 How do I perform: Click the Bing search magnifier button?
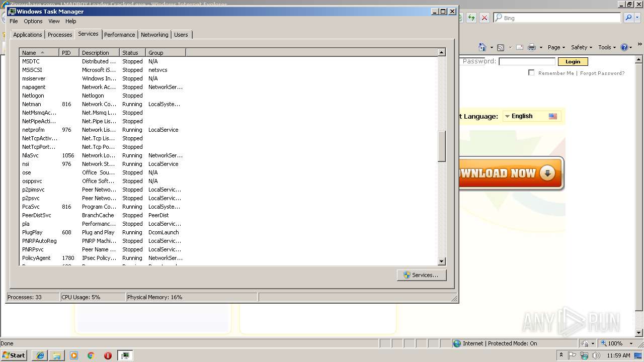pos(628,18)
